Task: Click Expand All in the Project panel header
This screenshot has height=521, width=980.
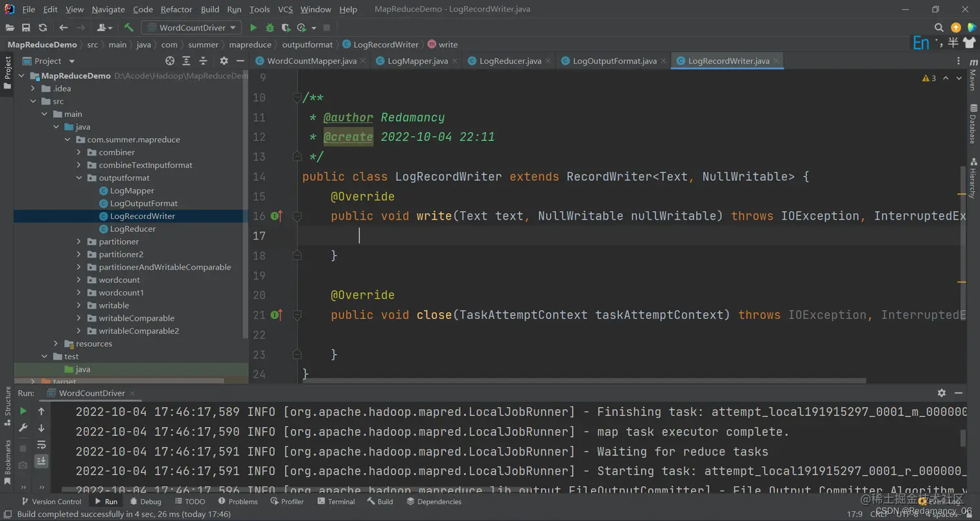Action: point(187,61)
